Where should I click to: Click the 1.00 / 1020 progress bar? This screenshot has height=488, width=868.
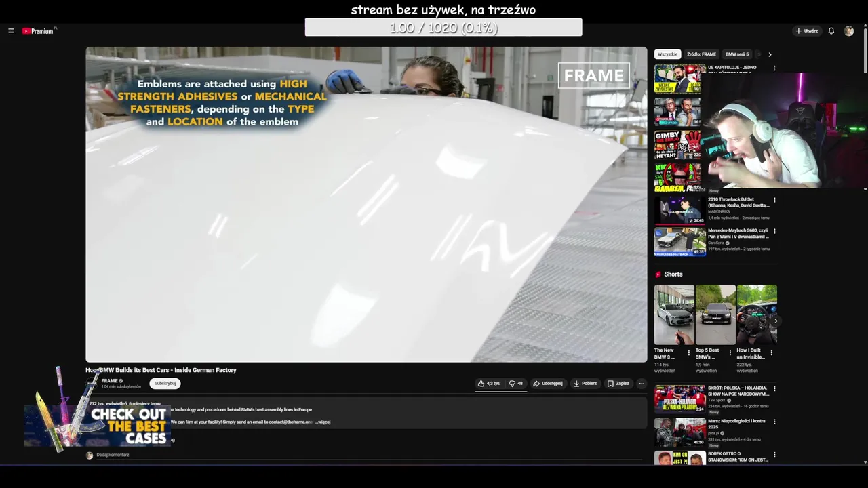point(443,27)
